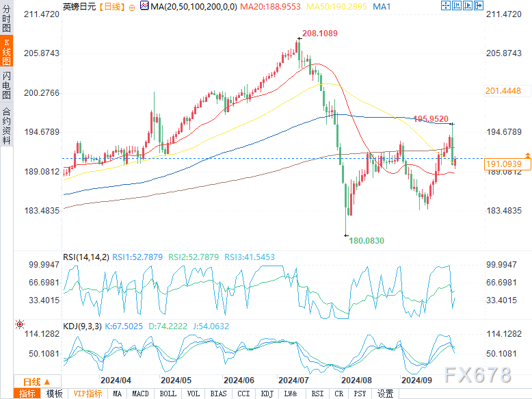The width and height of the screenshot is (532, 399).
Task: Choose the CR indicator button
Action: 338,394
